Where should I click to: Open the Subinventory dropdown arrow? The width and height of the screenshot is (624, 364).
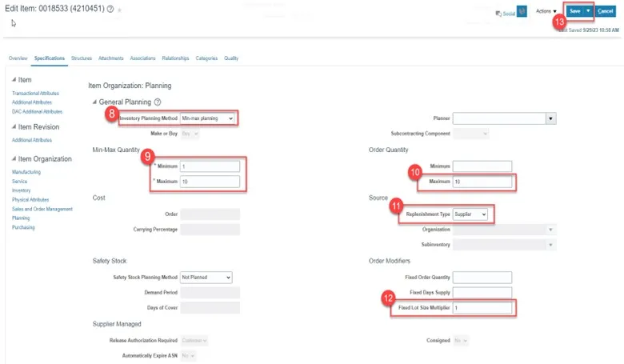[550, 245]
